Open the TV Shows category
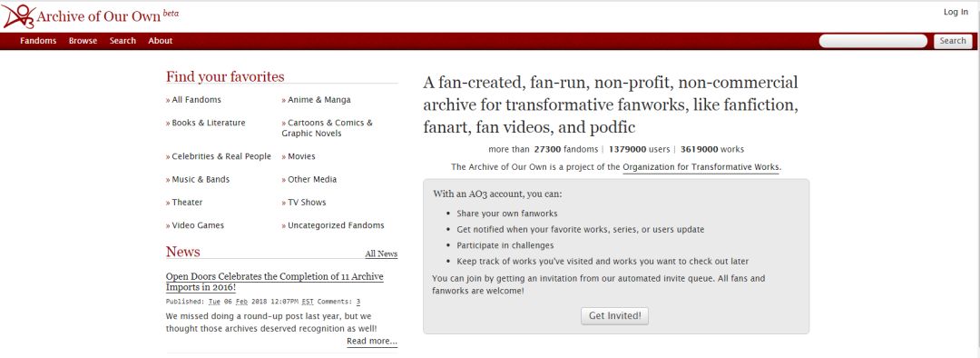This screenshot has height=358, width=980. click(307, 203)
